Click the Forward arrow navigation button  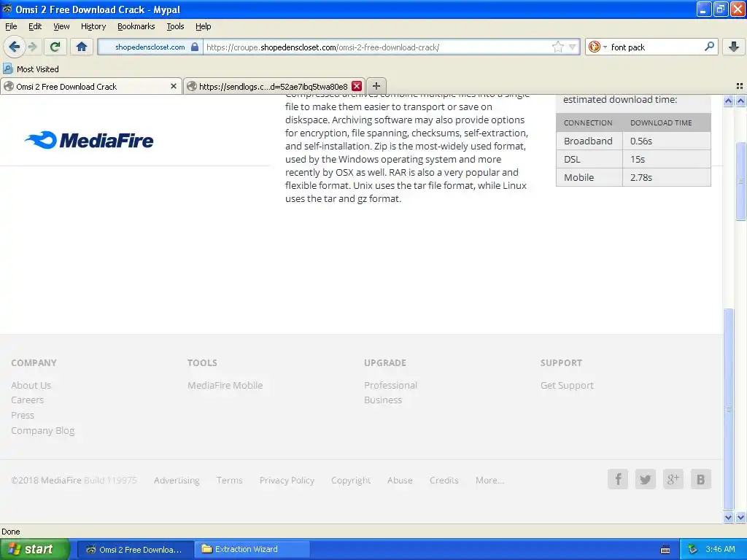(x=32, y=47)
